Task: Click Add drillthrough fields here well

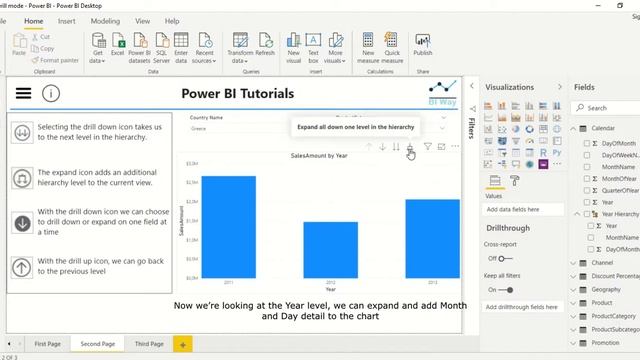Action: pyautogui.click(x=523, y=307)
